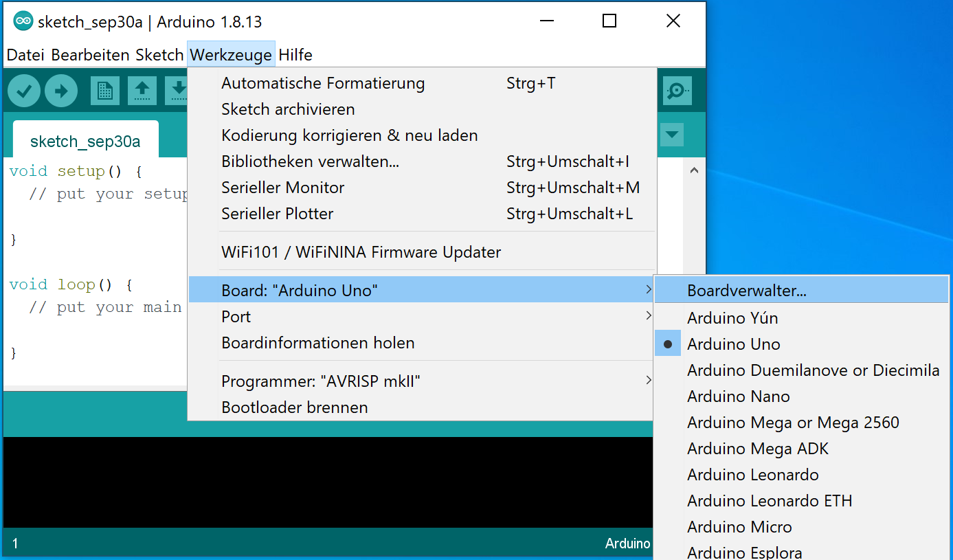
Task: Select Arduino Mega or Mega 2560
Action: pos(801,423)
